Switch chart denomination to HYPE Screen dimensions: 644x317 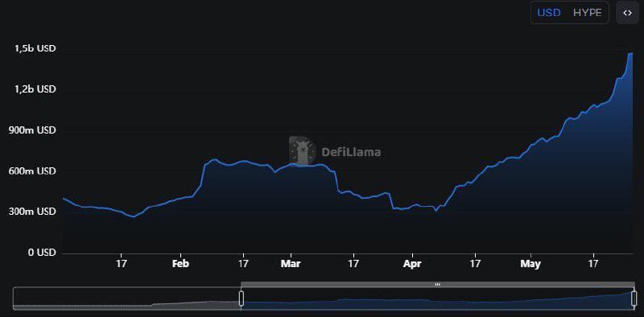[588, 13]
